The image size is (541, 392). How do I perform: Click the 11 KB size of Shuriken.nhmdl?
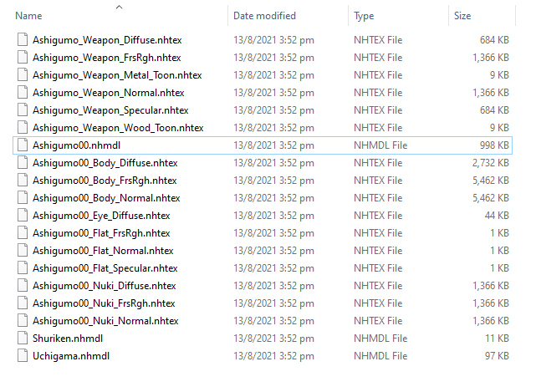(x=497, y=339)
